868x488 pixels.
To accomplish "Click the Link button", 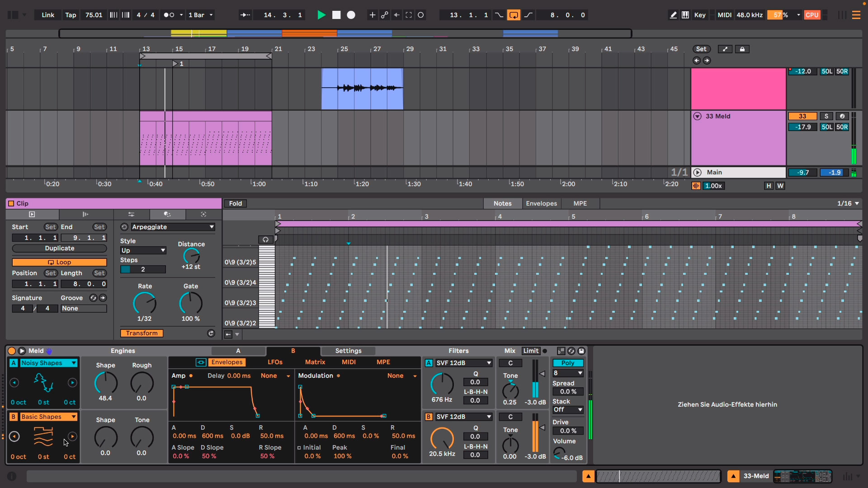I will pyautogui.click(x=48, y=15).
